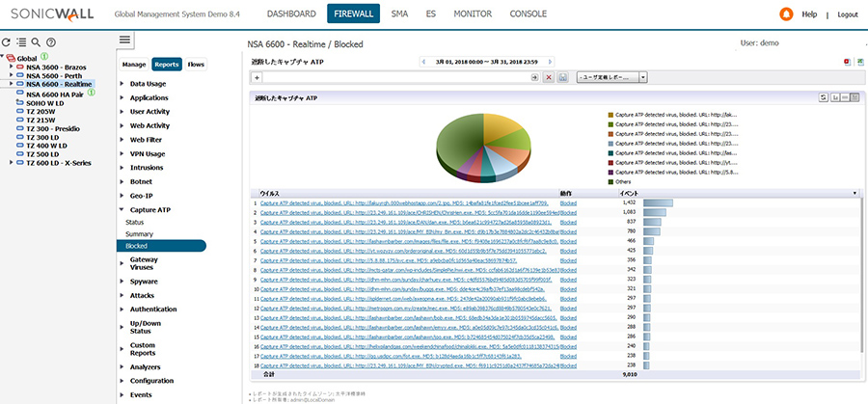The image size is (868, 404).
Task: Open the CONSOLE top menu
Action: click(x=529, y=13)
